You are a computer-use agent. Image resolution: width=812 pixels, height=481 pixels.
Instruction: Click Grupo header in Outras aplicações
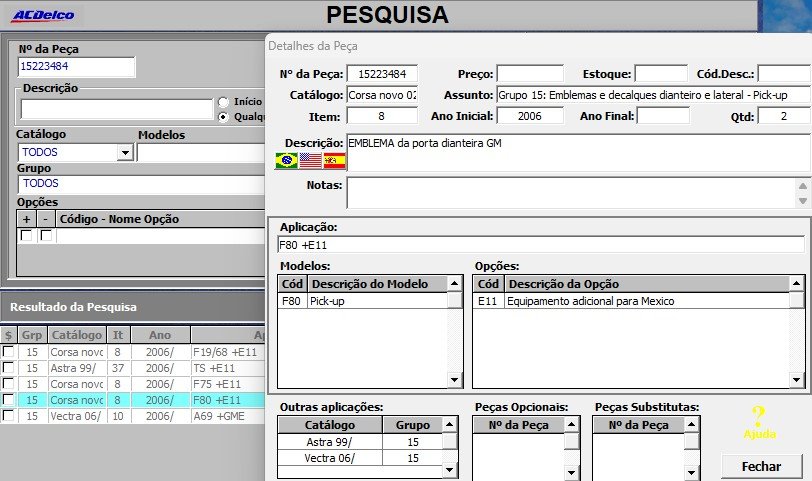pyautogui.click(x=413, y=425)
